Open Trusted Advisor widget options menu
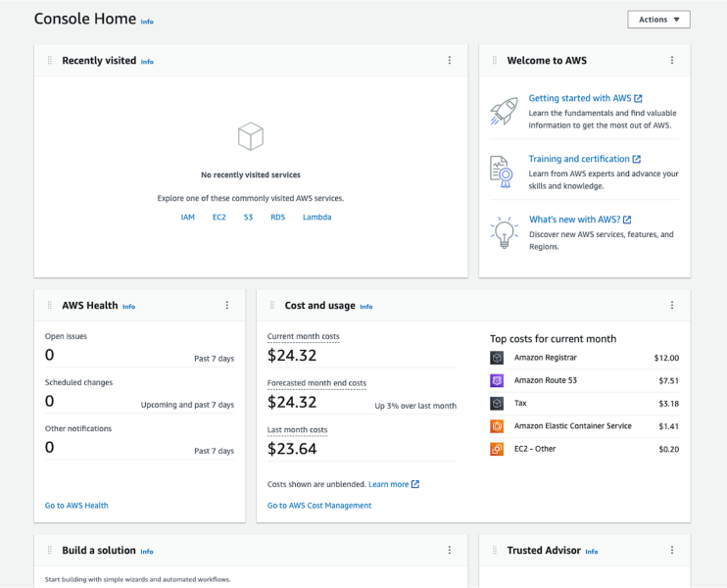This screenshot has height=588, width=727. (x=672, y=550)
